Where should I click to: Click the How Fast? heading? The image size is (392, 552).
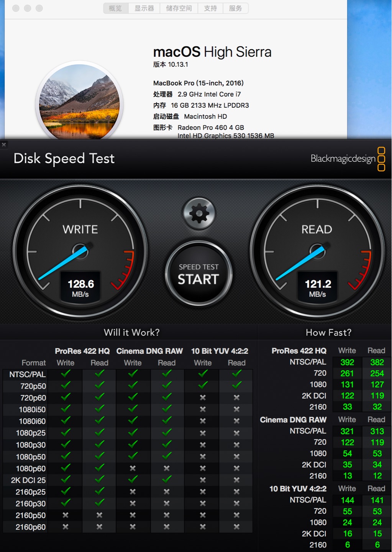328,332
